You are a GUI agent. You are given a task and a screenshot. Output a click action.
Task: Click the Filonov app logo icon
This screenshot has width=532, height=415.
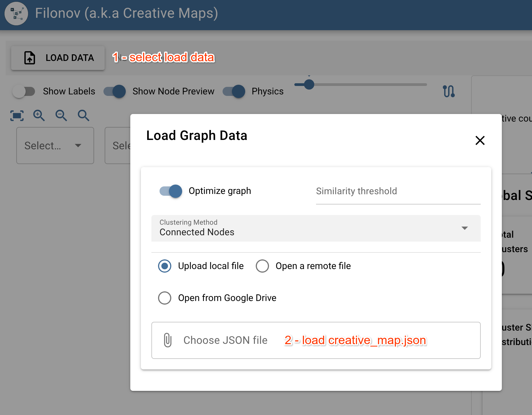click(x=16, y=14)
